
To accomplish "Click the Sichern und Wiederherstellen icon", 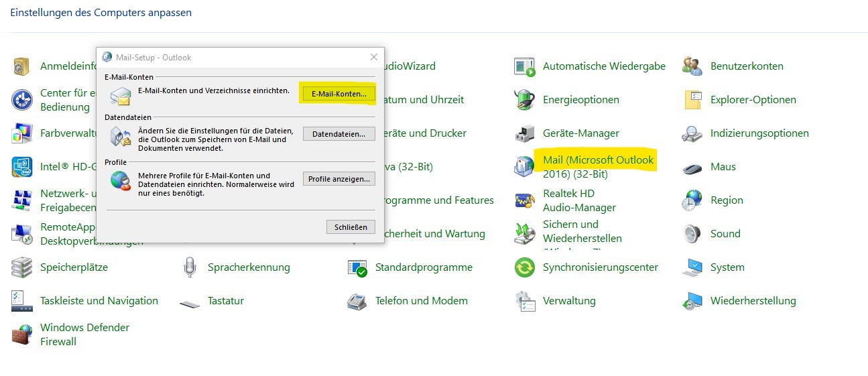I will (525, 234).
